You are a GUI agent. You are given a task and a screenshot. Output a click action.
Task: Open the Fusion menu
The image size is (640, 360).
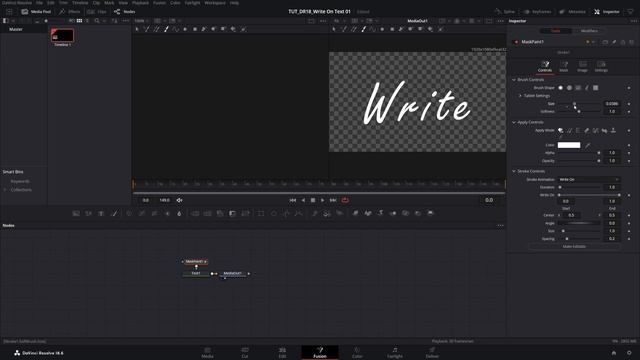[159, 3]
